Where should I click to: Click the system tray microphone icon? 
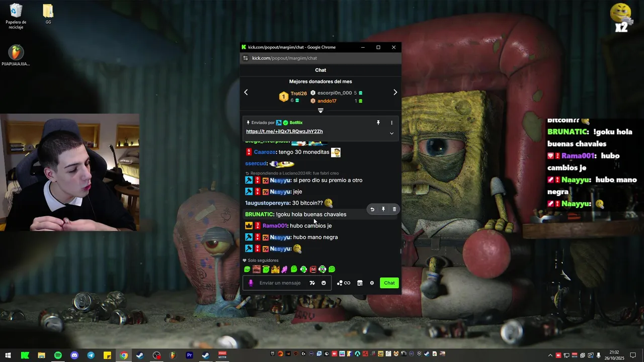coord(599,355)
